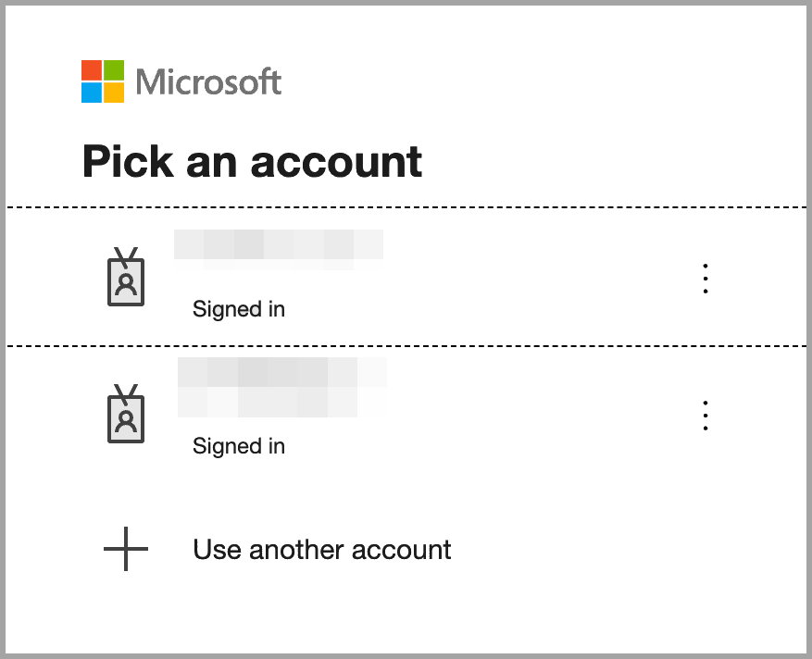Click the yellow square of Microsoft logo
The width and height of the screenshot is (812, 659).
113,93
